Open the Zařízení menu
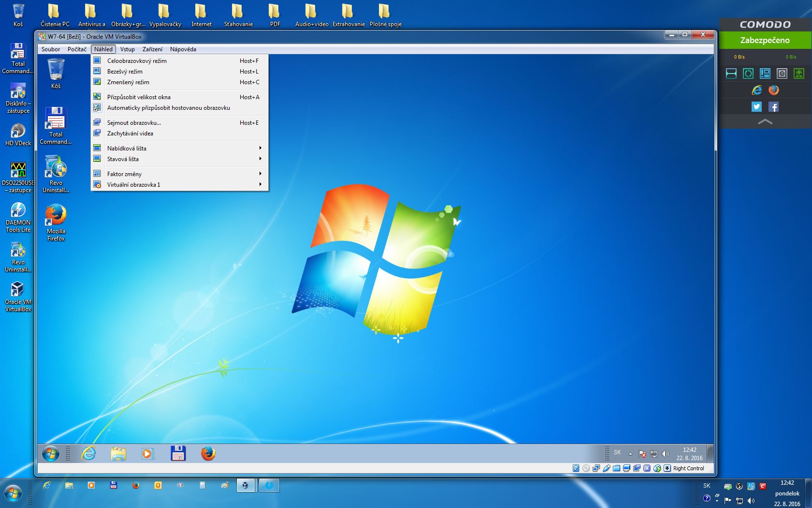Screen dimensions: 812x508 152,49
